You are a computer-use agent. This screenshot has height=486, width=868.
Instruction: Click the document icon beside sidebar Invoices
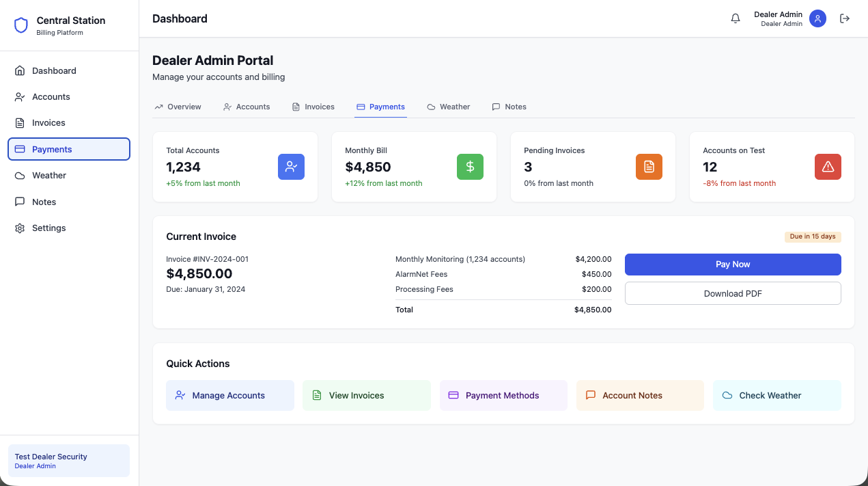20,123
